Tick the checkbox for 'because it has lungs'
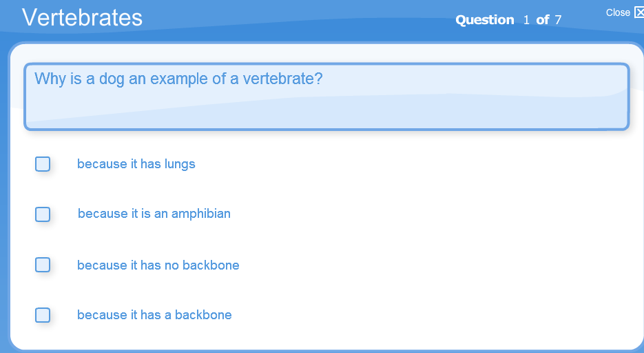Screen dimensions: 644x353 (x=43, y=164)
